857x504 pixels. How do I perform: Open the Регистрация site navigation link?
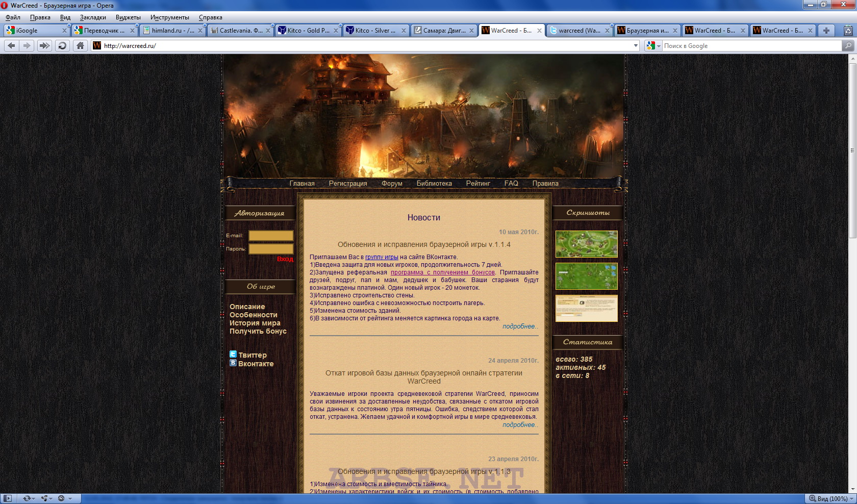348,183
